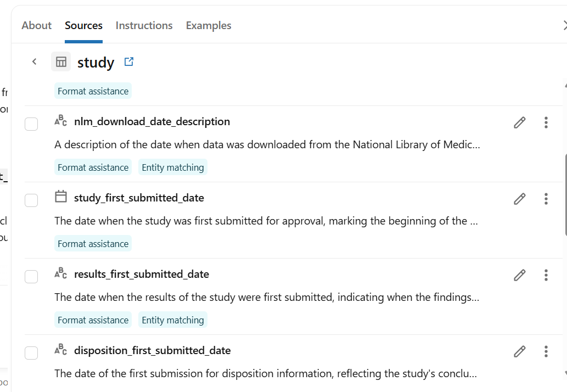Show more options for results_first_submitted_date
The height and width of the screenshot is (392, 567).
(546, 275)
